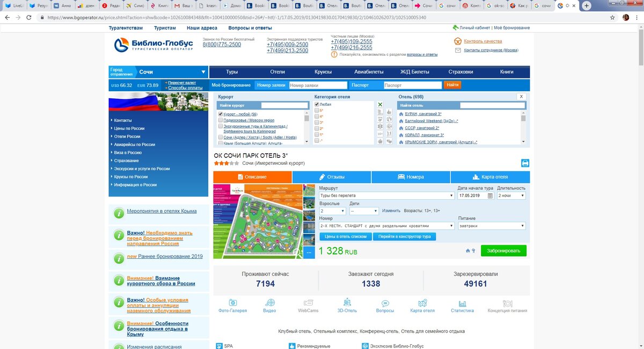The image size is (644, 349).
Task: Bookmark page with the Chrome star icon
Action: [612, 17]
